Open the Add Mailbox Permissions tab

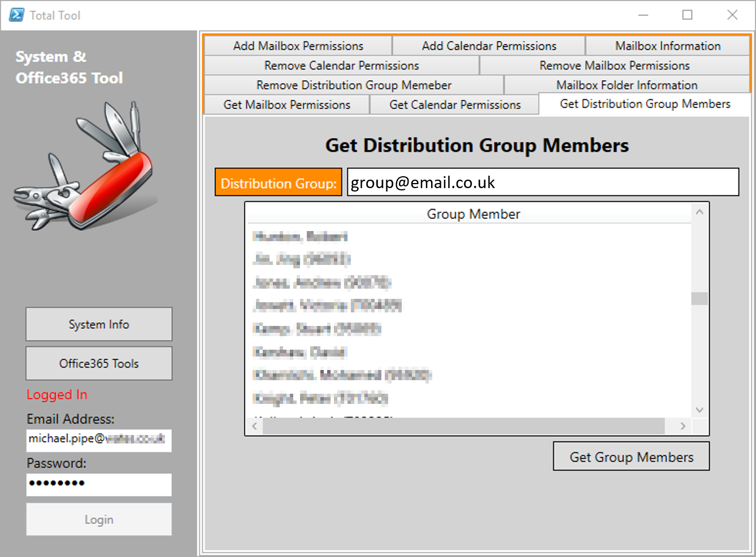click(x=298, y=46)
